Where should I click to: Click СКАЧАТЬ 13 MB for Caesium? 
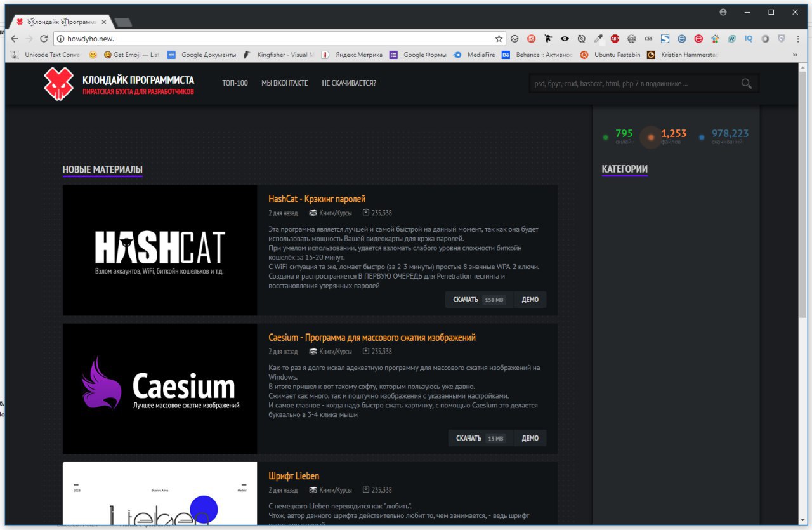480,438
